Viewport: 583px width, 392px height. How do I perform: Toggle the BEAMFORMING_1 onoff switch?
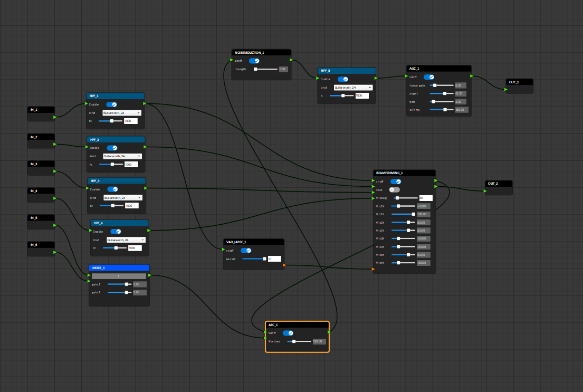tap(396, 181)
